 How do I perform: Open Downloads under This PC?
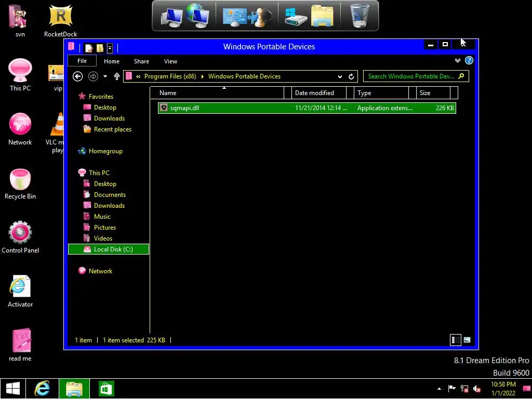109,206
